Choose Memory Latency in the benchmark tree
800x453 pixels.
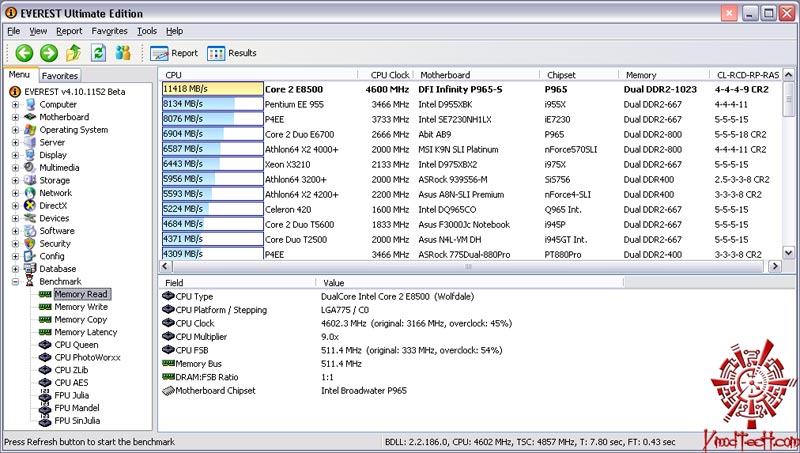(x=85, y=332)
